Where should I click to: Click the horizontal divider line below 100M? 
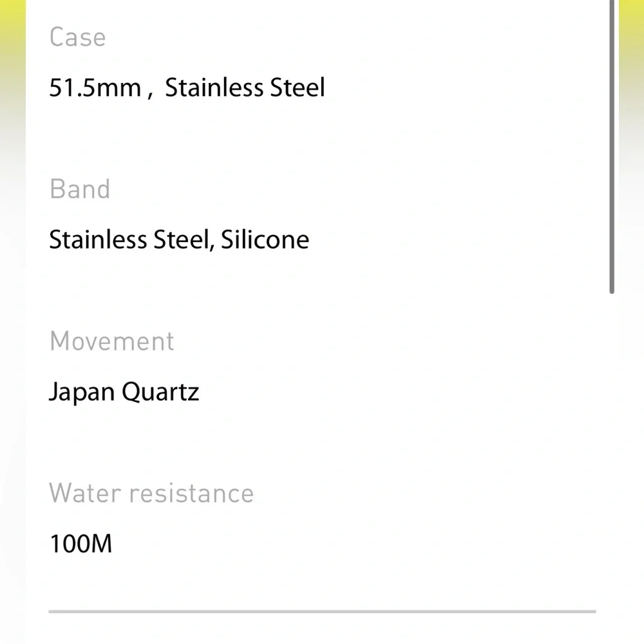pos(322,611)
